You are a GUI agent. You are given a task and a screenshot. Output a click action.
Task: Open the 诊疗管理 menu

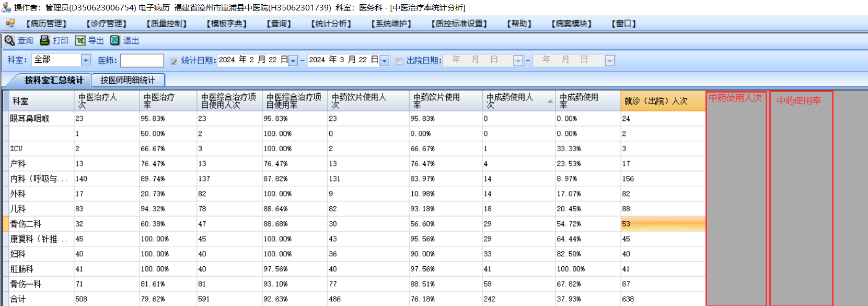point(107,24)
